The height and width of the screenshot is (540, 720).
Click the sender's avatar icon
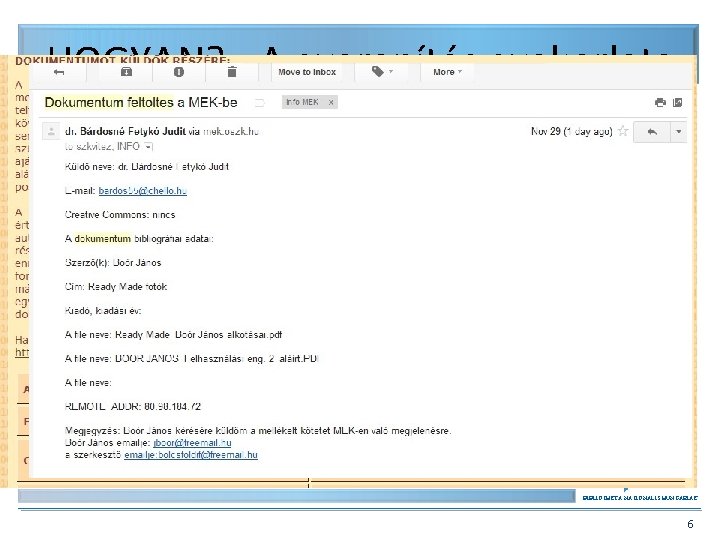[51, 131]
